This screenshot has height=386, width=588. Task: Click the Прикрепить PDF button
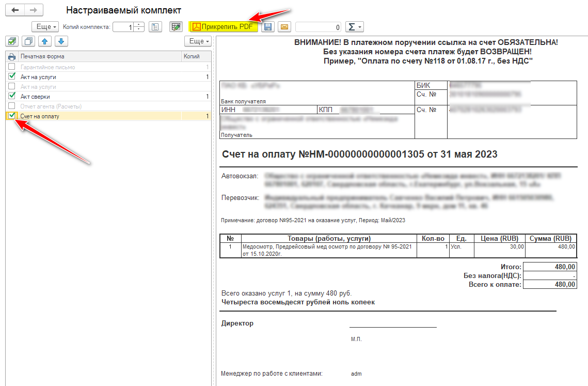tap(223, 27)
